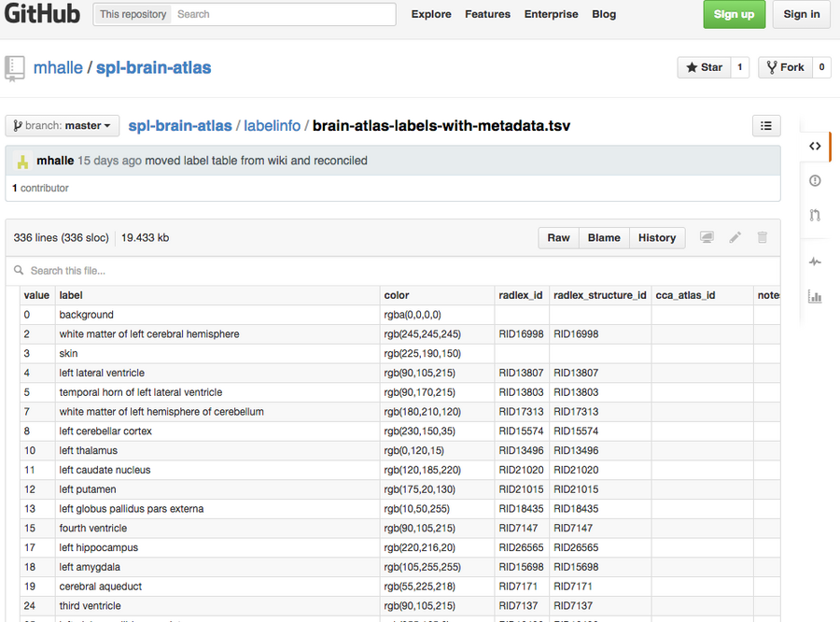The image size is (840, 622).
Task: Star the spl-brain-atlas repository
Action: tap(704, 67)
